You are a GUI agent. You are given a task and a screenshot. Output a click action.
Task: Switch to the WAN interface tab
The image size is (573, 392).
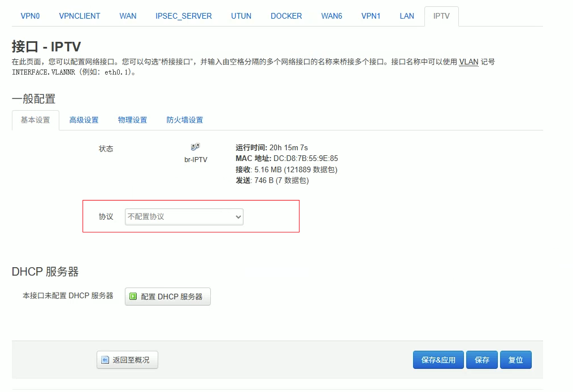128,16
